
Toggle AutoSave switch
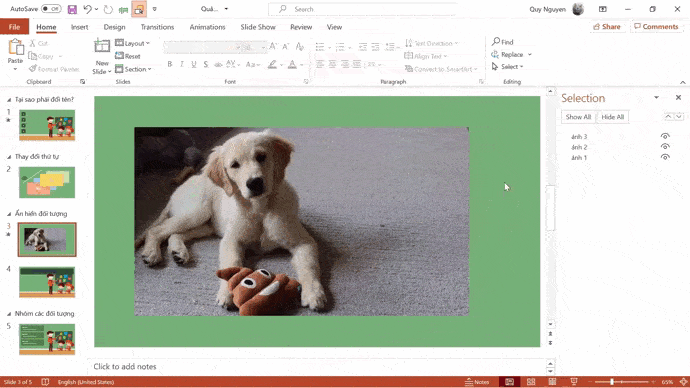(51, 9)
